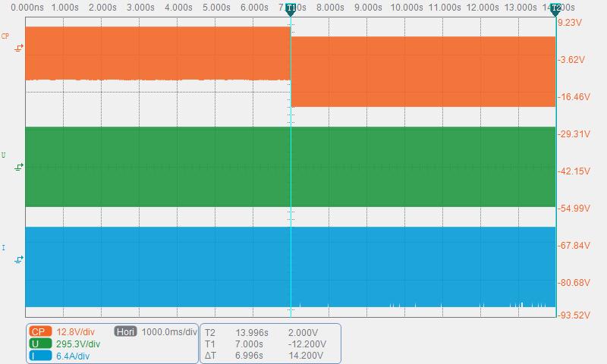607x364 pixels.
Task: Click the -42.15V label on voltage axis
Action: 574,171
